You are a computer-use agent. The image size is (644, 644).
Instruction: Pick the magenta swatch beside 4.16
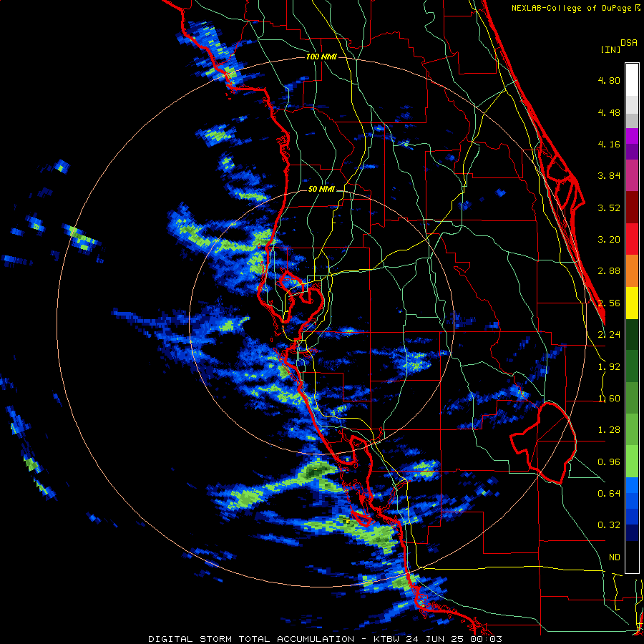(x=632, y=136)
